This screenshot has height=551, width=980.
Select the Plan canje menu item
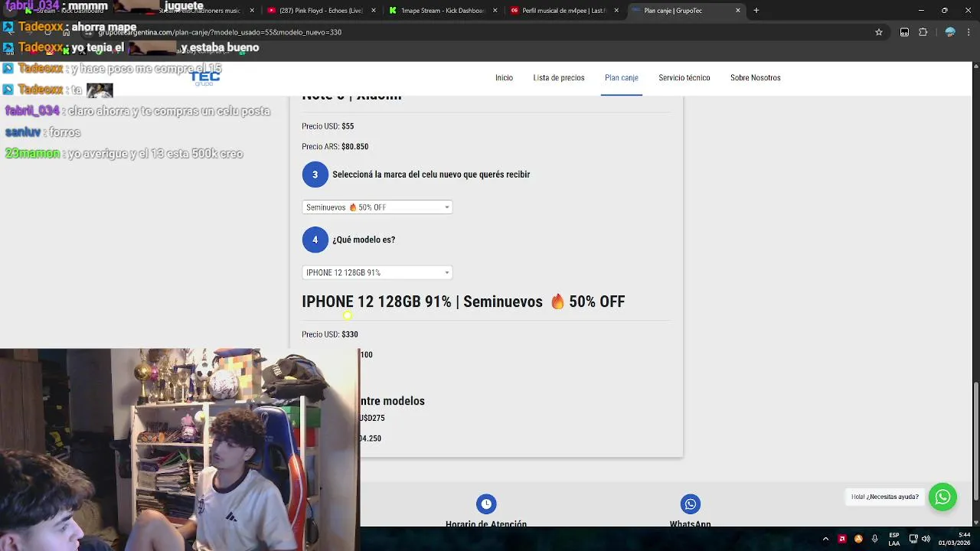click(x=622, y=78)
